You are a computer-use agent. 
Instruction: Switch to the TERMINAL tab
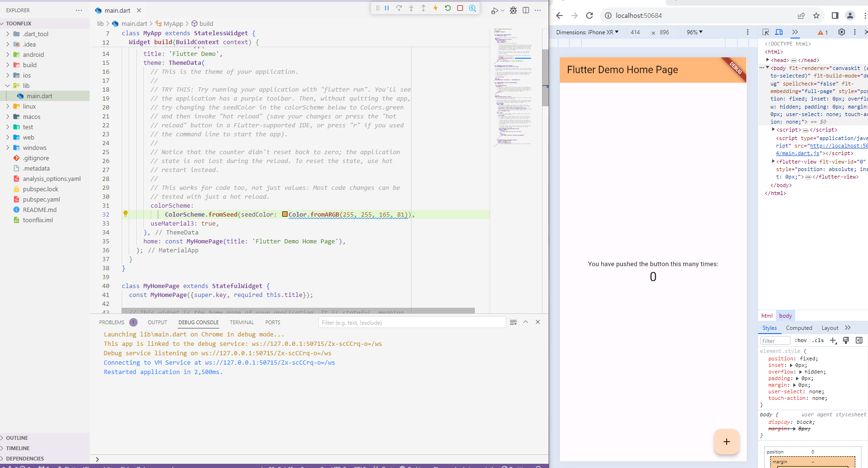[242, 322]
